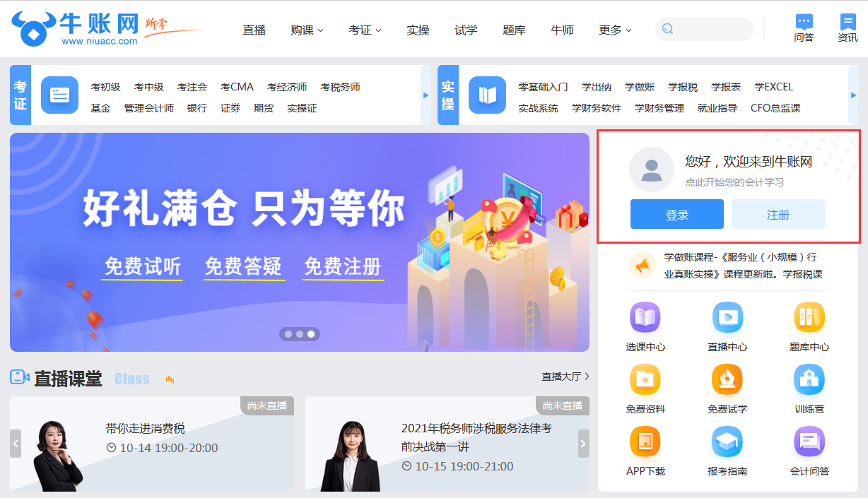
Task: Open the 学EXCEL link
Action: [x=773, y=87]
